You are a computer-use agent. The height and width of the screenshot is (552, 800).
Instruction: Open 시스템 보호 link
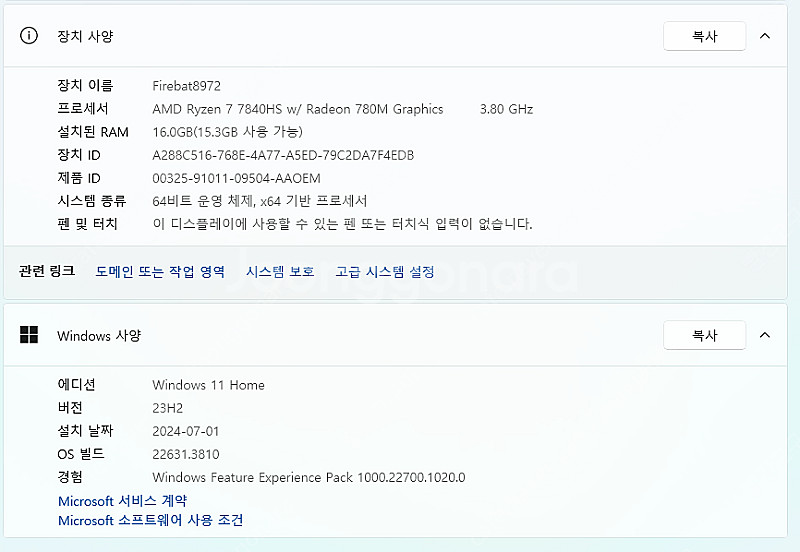click(x=280, y=271)
